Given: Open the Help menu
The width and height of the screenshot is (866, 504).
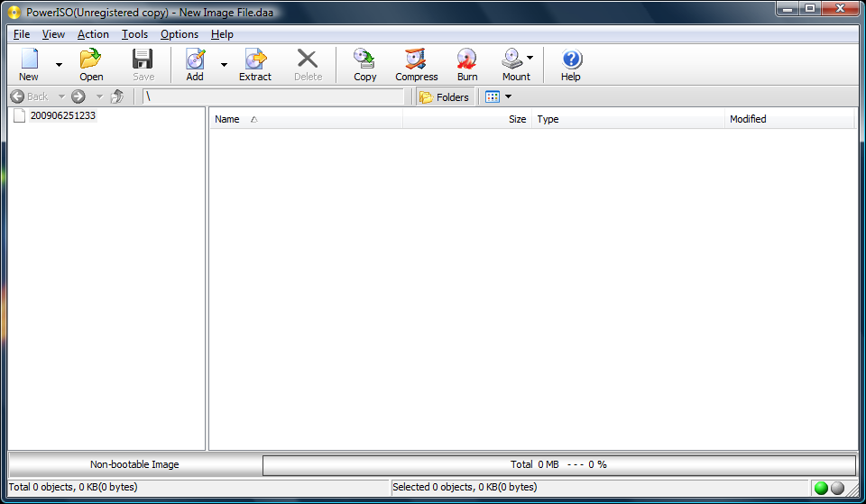Looking at the screenshot, I should click(x=222, y=34).
